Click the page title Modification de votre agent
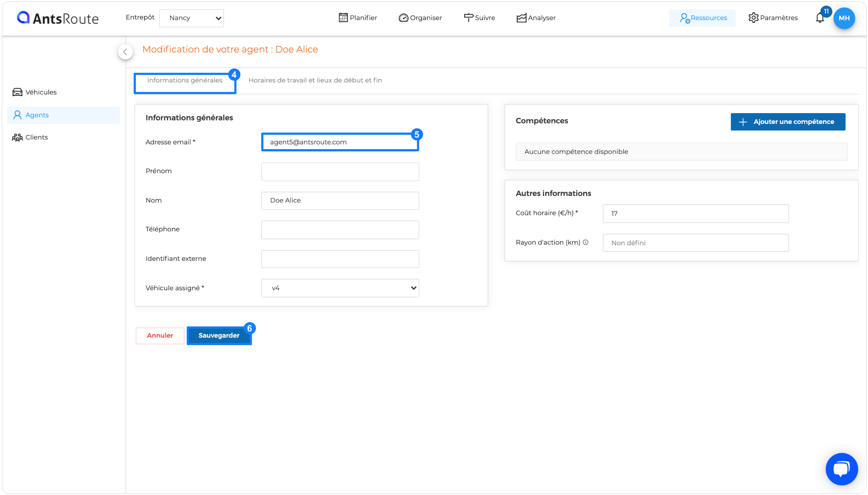Viewport: 868px width, 495px height. (230, 49)
